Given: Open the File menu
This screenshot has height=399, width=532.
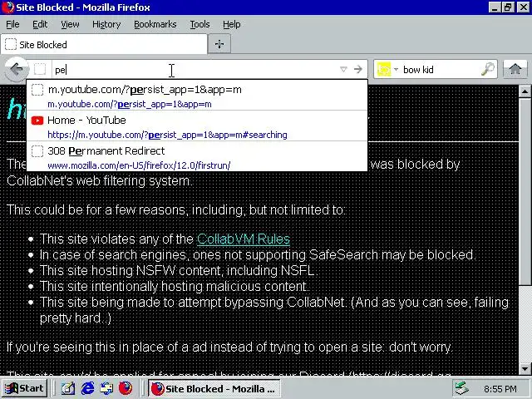Looking at the screenshot, I should (x=12, y=24).
